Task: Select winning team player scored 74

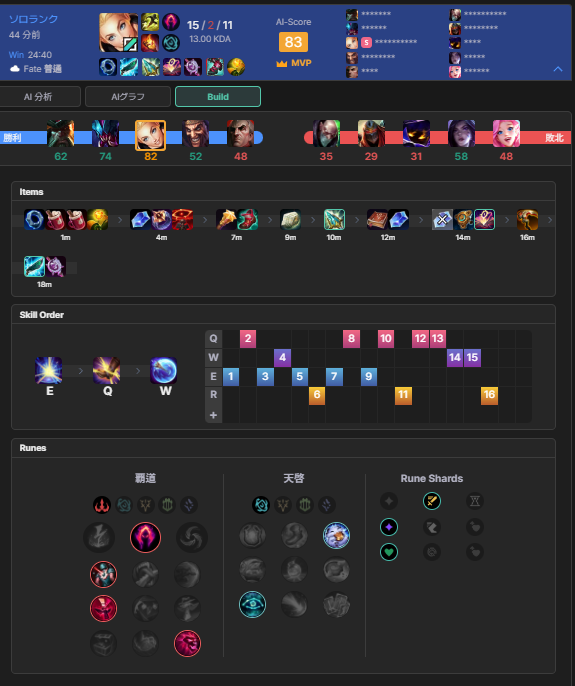Action: point(105,134)
